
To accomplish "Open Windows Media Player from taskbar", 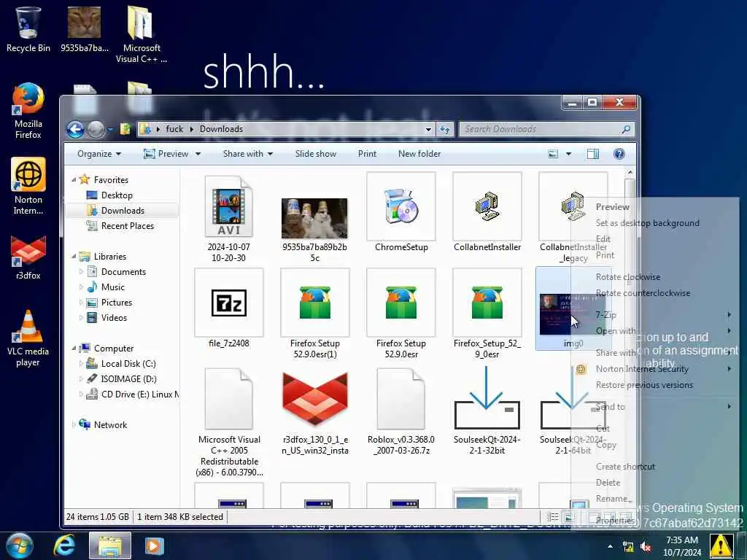I will pyautogui.click(x=154, y=545).
